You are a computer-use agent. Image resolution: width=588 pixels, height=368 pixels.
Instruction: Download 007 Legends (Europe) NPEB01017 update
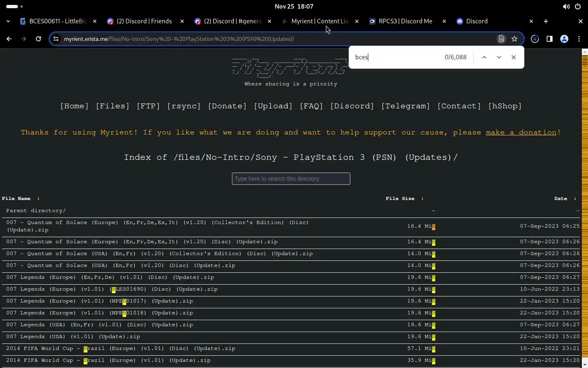(99, 301)
